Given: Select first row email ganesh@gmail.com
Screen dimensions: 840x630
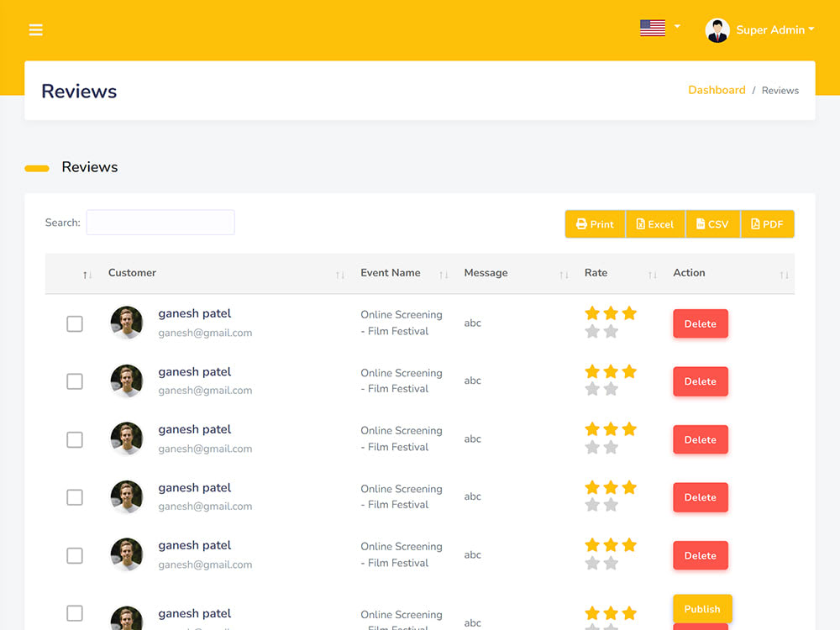Looking at the screenshot, I should coord(205,333).
